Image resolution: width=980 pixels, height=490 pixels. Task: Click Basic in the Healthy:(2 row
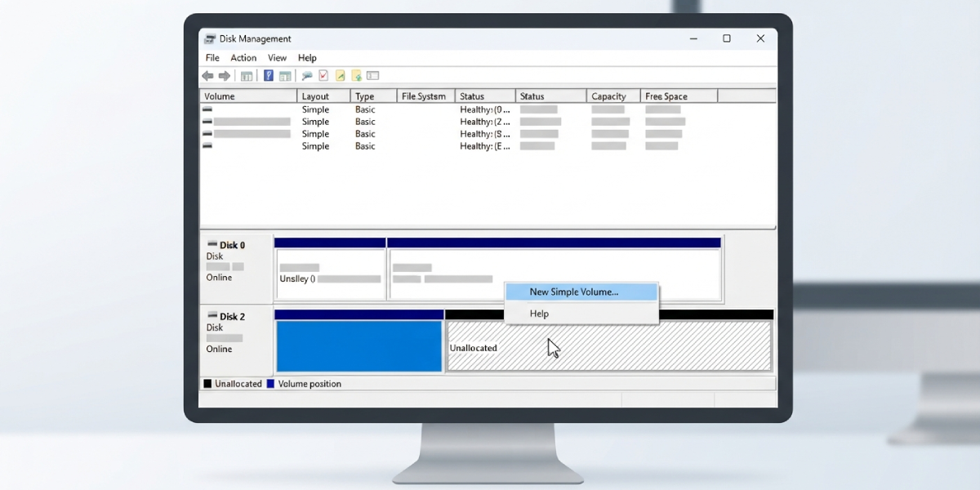point(365,122)
